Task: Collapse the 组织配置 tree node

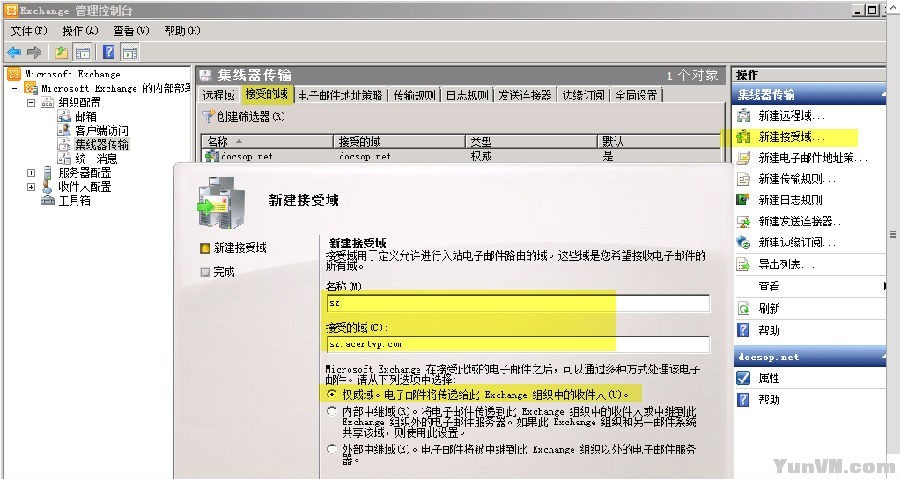Action: [x=31, y=103]
